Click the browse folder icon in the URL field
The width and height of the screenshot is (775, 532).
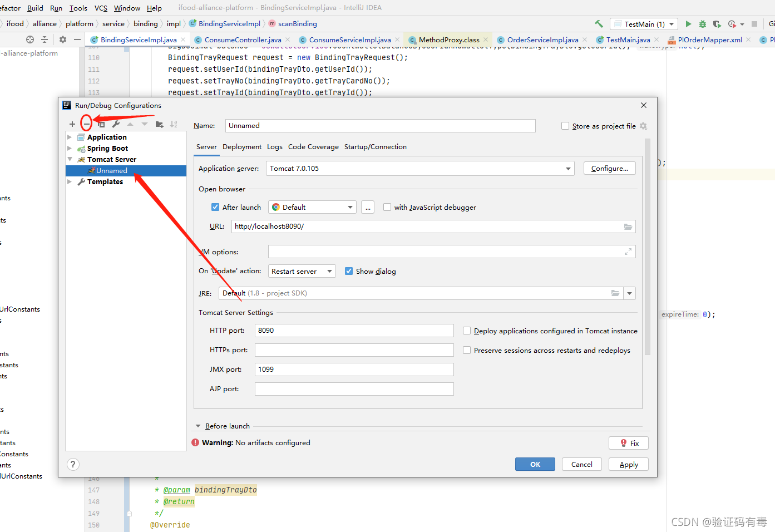[x=628, y=226]
